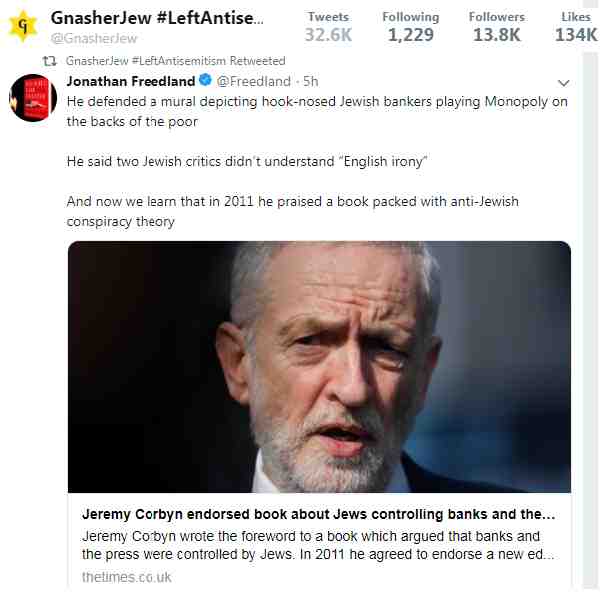Open the 5h tweet timestamp
The width and height of the screenshot is (606, 592).
click(310, 82)
